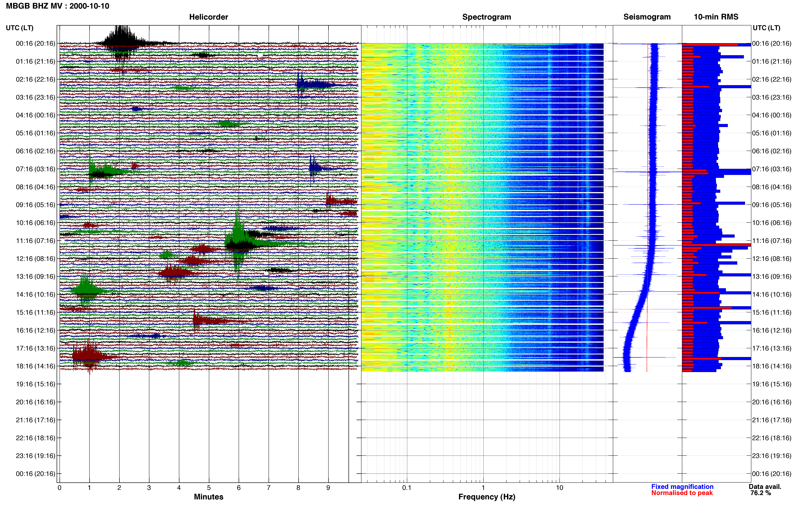
Task: Click the Seismogram panel heading
Action: click(647, 17)
